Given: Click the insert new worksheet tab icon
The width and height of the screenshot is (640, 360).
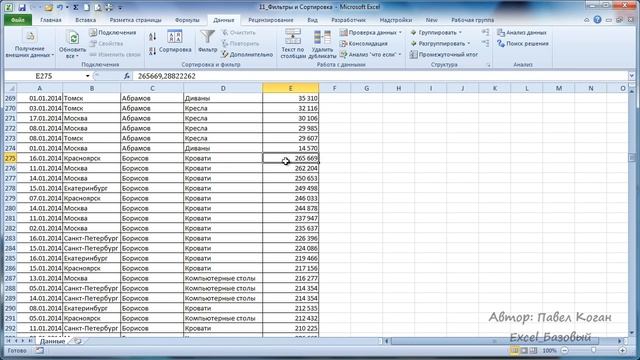Looking at the screenshot, I should [77, 341].
